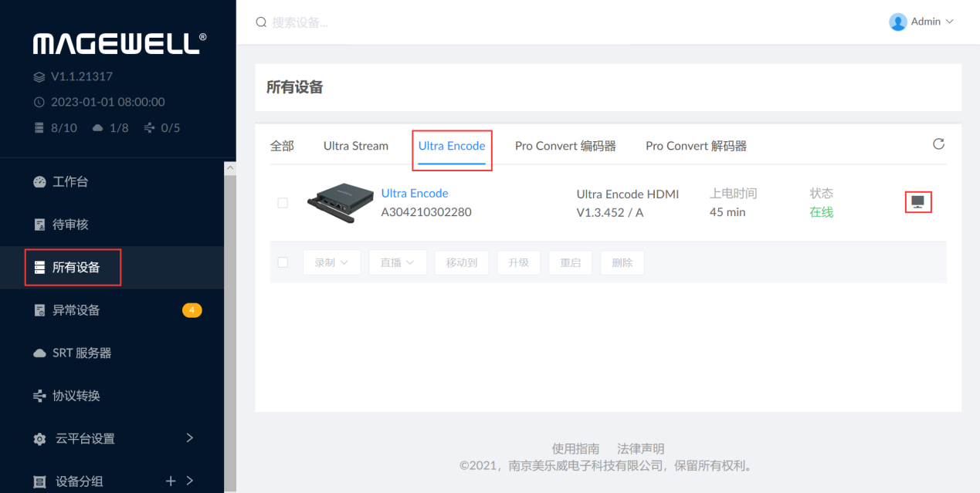
Task: Expand the 云平台设置 submenu arrow
Action: click(189, 438)
